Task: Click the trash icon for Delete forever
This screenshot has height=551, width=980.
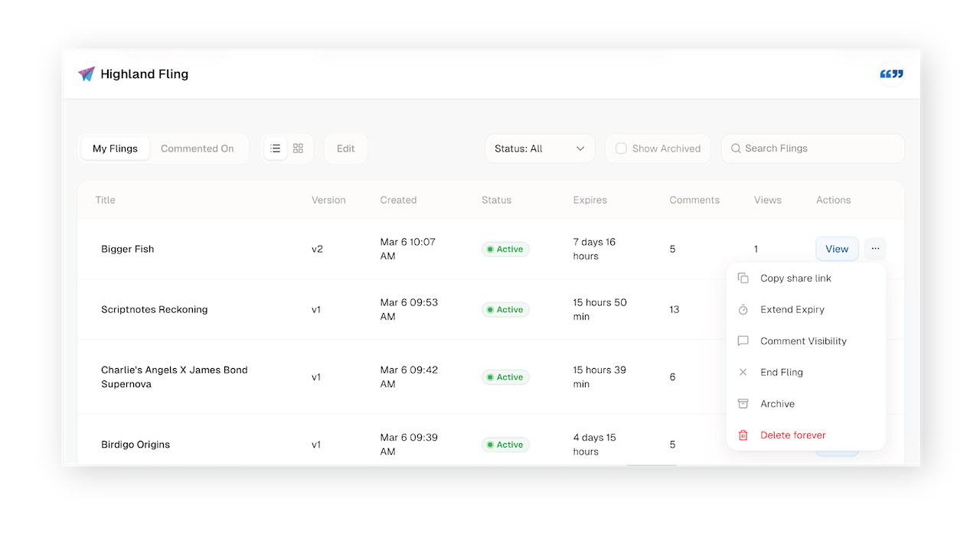Action: tap(743, 435)
